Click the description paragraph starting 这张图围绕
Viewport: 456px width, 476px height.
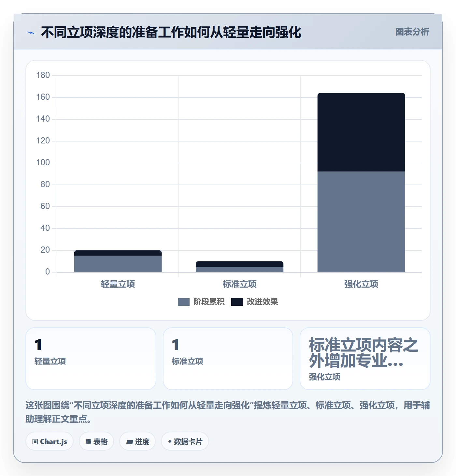click(x=228, y=412)
